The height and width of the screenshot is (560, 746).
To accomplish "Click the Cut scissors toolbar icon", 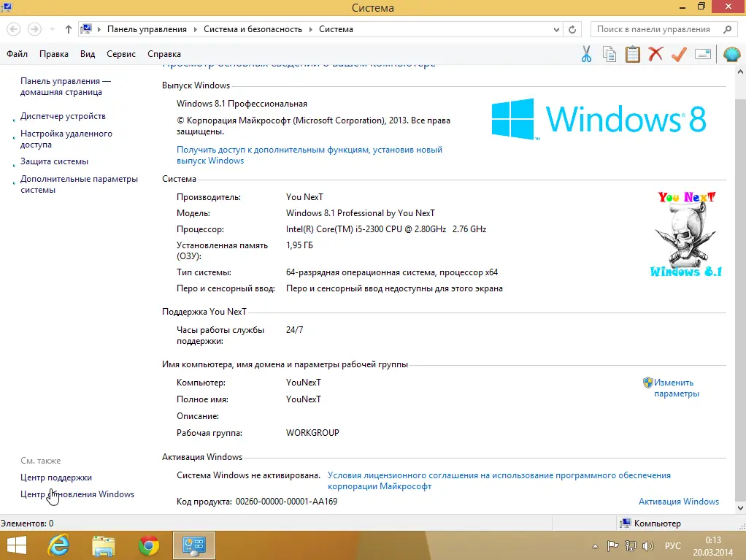I will (x=586, y=54).
